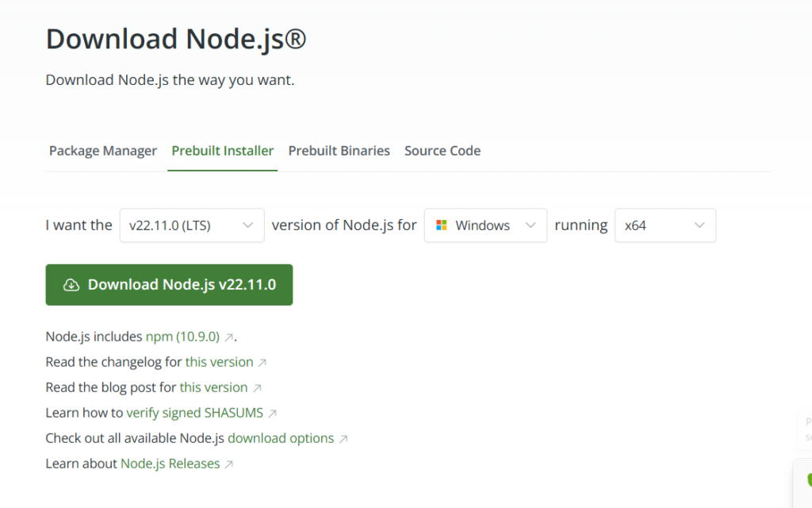This screenshot has height=508, width=812.
Task: Select the Prebuilt Installer tab
Action: (x=223, y=151)
